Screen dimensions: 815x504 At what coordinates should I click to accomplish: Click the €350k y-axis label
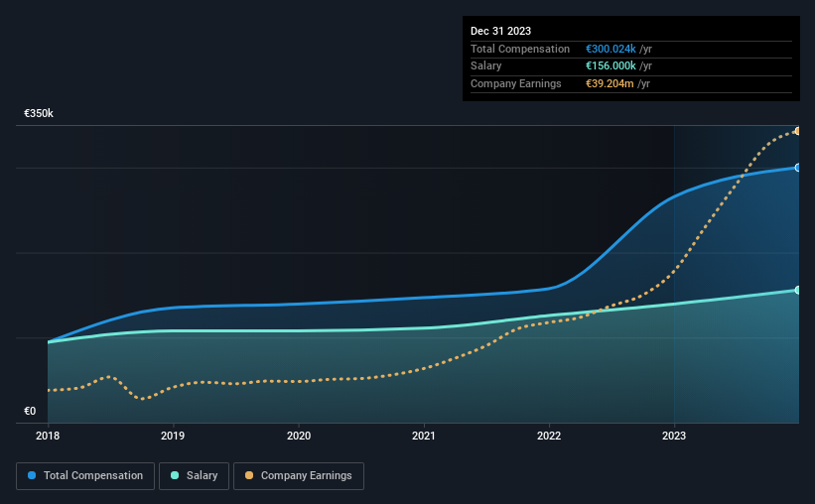point(39,113)
